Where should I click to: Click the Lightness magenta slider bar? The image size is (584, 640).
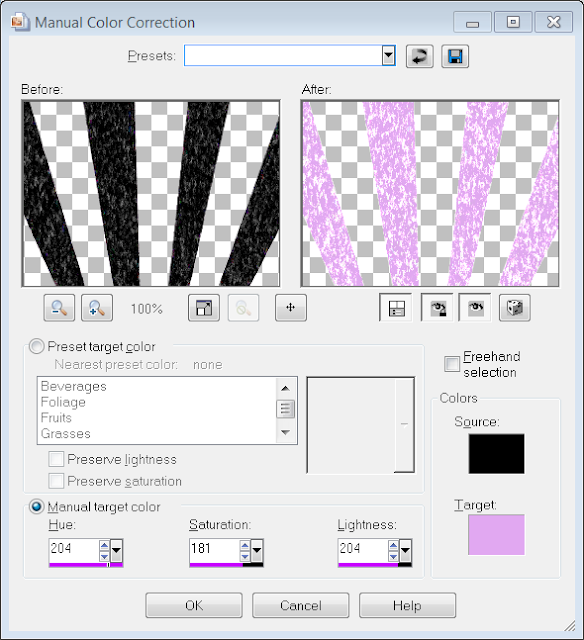point(375,565)
